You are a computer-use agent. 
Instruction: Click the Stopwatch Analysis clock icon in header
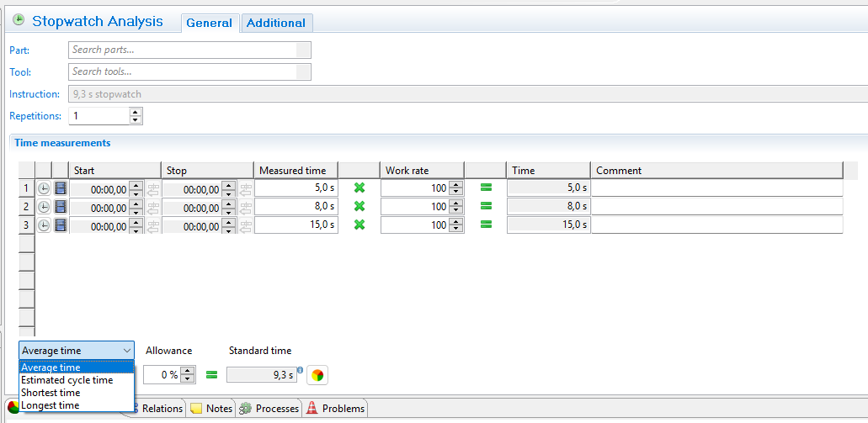tap(19, 20)
